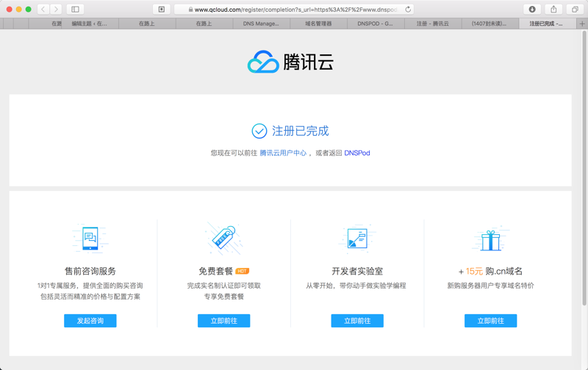Click the free package tag icon
Viewport: 588px width, 370px height.
[x=223, y=238]
